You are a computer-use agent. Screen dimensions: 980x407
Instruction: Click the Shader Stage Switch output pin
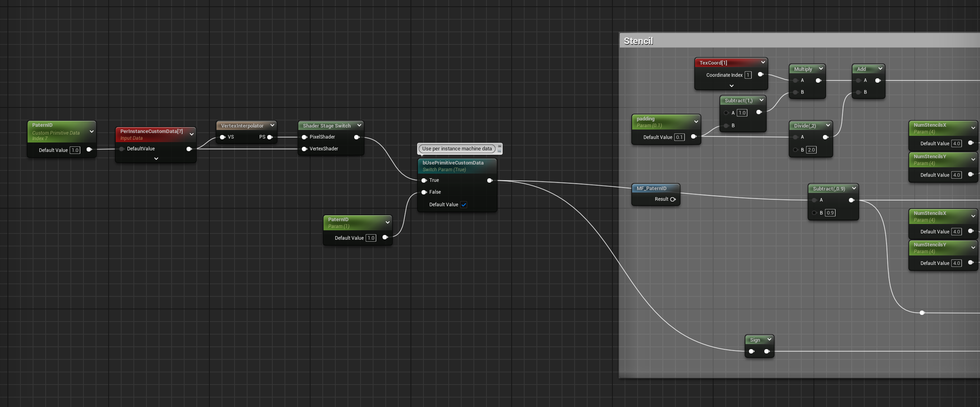pyautogui.click(x=357, y=137)
